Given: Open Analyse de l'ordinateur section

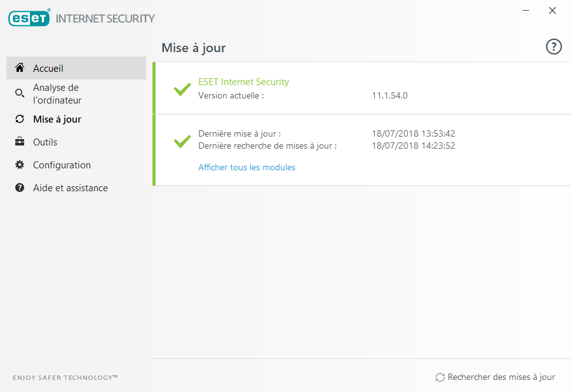Looking at the screenshot, I should click(57, 94).
